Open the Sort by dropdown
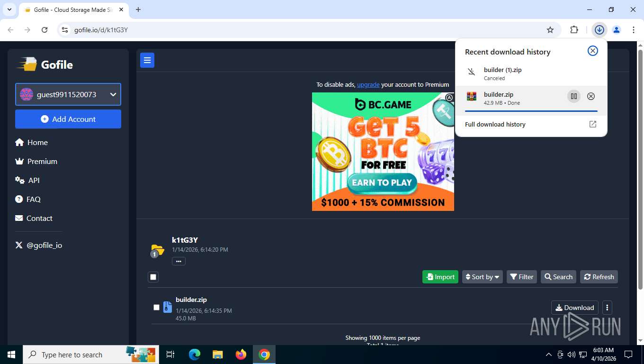Viewport: 644px width, 364px height. tap(483, 277)
